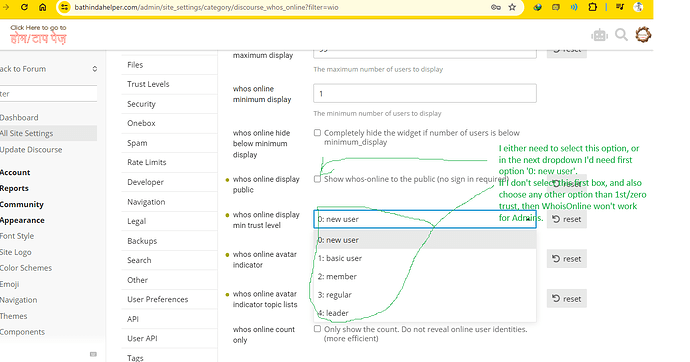690x362 pixels.
Task: Open the Back to Forum switcher chevron
Action: pos(95,69)
